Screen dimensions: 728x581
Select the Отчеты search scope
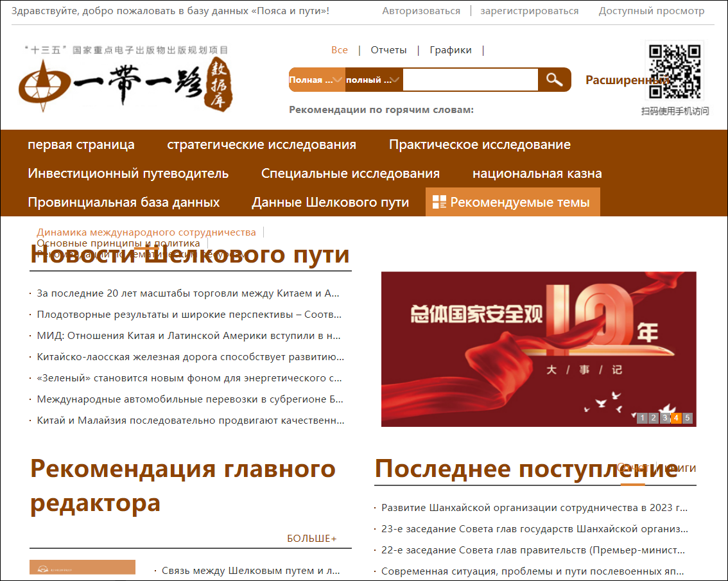(x=388, y=50)
